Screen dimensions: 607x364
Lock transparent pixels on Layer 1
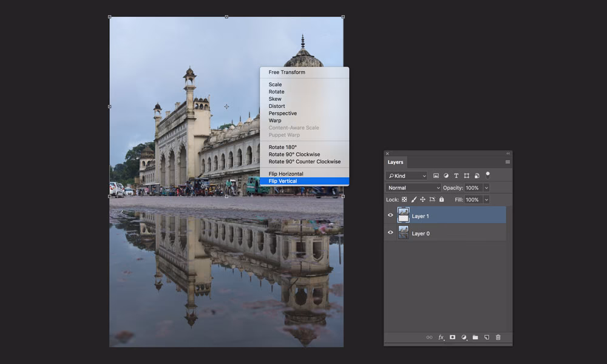click(404, 199)
